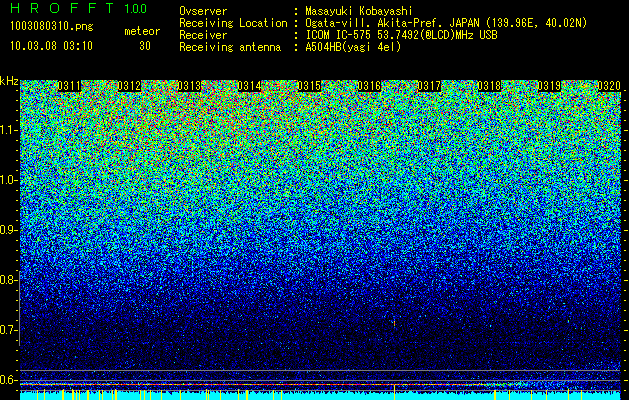
Task: Click the HROFFT 1.0.0 title text
Action: pyautogui.click(x=79, y=8)
